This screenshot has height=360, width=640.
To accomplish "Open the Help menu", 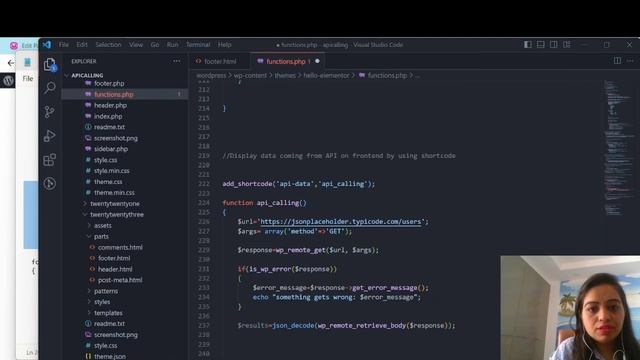I will point(224,44).
